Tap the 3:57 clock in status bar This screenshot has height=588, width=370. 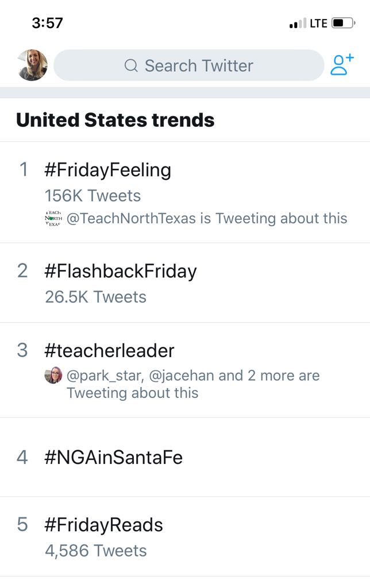pos(48,24)
